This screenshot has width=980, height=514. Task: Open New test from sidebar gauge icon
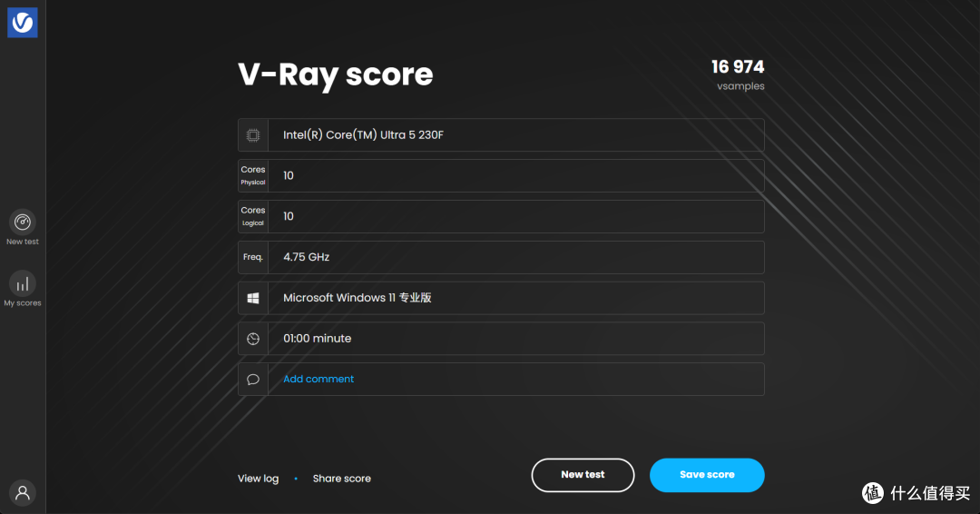point(23,222)
